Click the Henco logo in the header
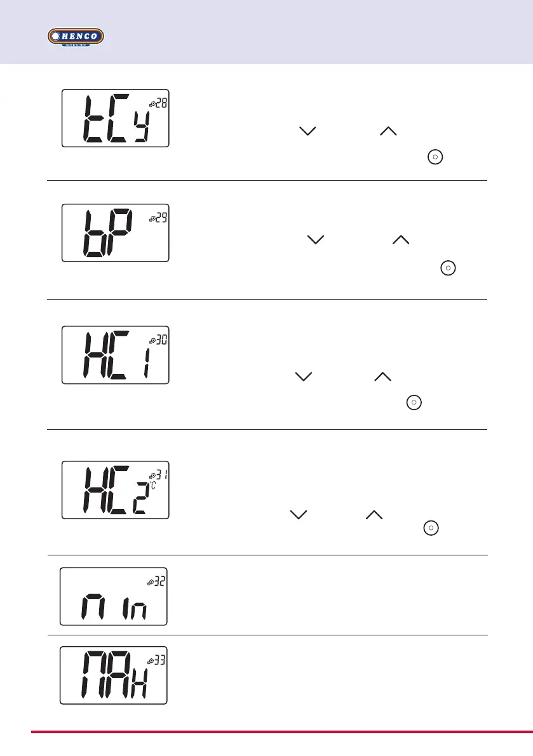The height and width of the screenshot is (756, 533). tap(75, 37)
